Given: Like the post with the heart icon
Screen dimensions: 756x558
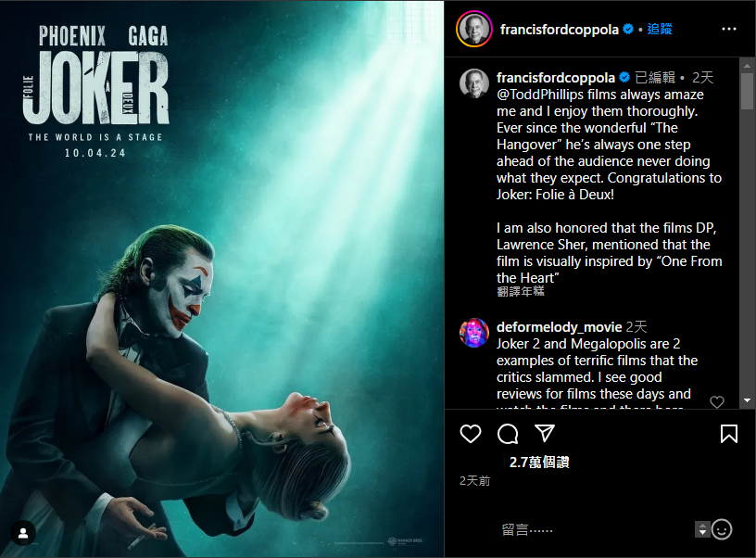Looking at the screenshot, I should click(x=471, y=434).
